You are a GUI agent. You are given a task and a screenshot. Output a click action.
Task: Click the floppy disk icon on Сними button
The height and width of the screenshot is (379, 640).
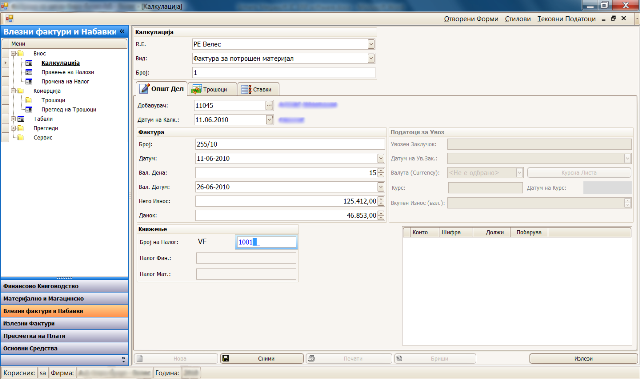point(225,359)
